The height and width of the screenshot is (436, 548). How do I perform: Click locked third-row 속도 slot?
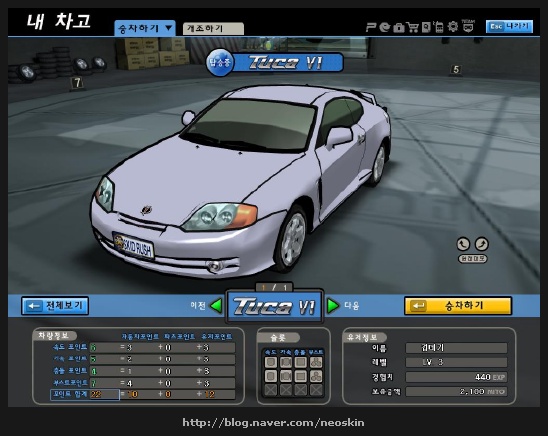coord(271,390)
